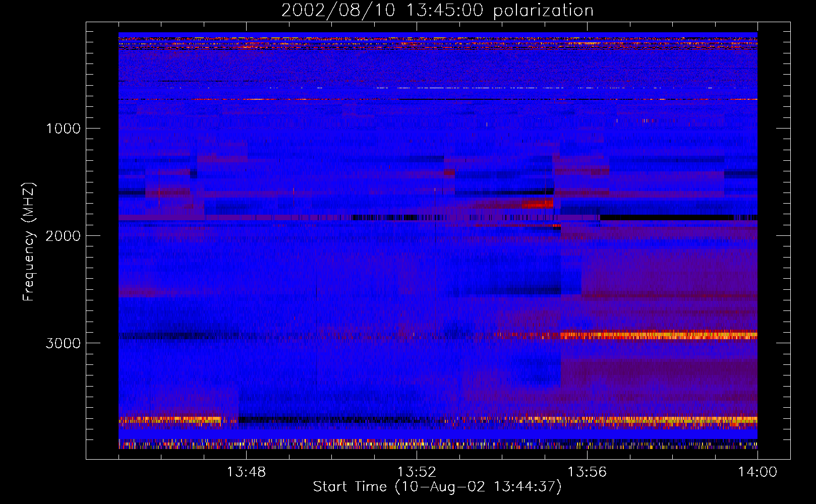816x504 pixels.
Task: Click the plot title "2002/08/10 13:45:00 polarization"
Action: coord(437,11)
